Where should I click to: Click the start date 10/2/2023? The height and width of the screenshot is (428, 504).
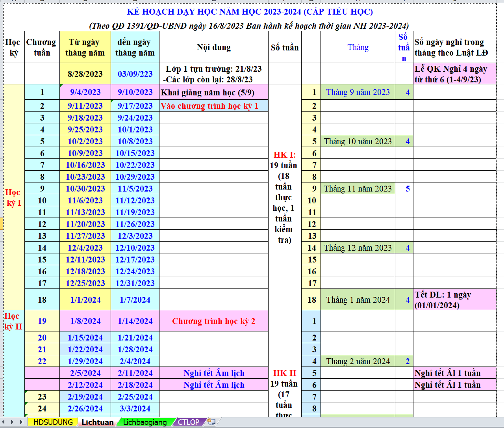tap(85, 141)
